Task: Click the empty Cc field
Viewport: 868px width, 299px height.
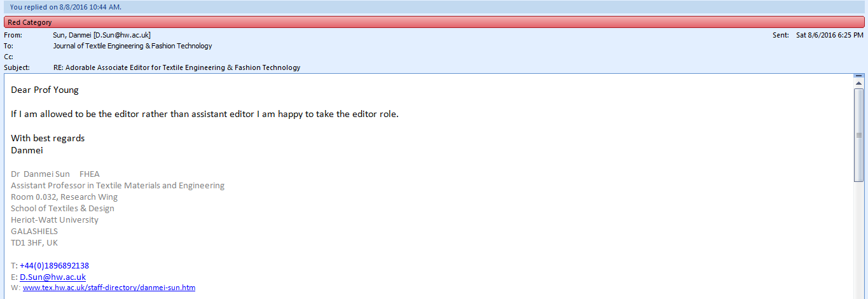Action: click(254, 57)
